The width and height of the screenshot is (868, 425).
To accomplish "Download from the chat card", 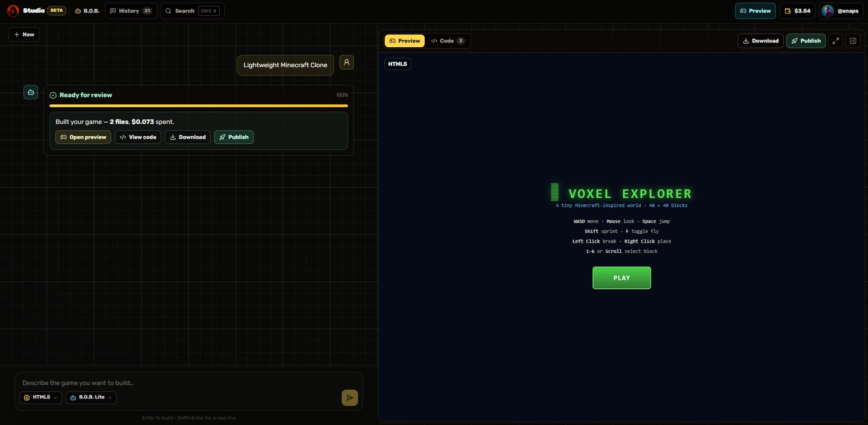I will (x=188, y=137).
